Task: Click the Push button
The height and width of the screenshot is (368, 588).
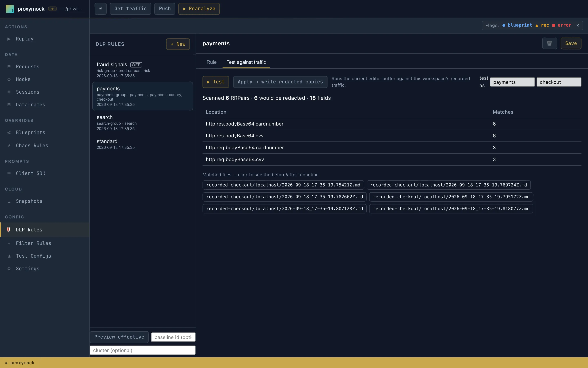Action: (x=165, y=9)
